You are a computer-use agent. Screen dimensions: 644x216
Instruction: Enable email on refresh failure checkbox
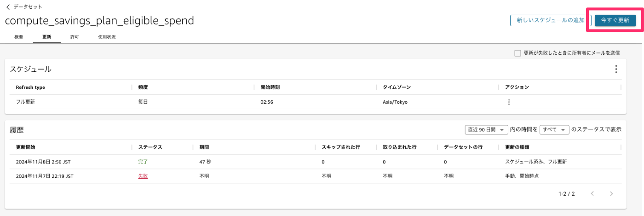pos(517,53)
